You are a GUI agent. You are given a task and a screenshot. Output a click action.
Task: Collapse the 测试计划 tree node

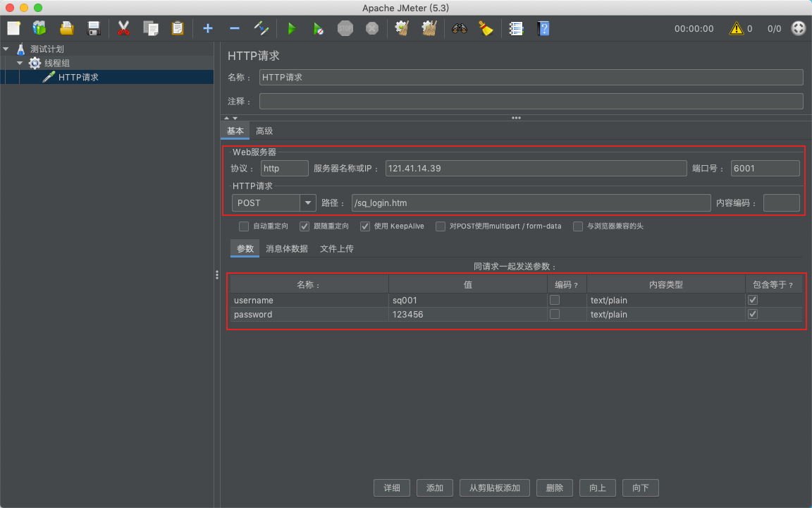(6, 49)
